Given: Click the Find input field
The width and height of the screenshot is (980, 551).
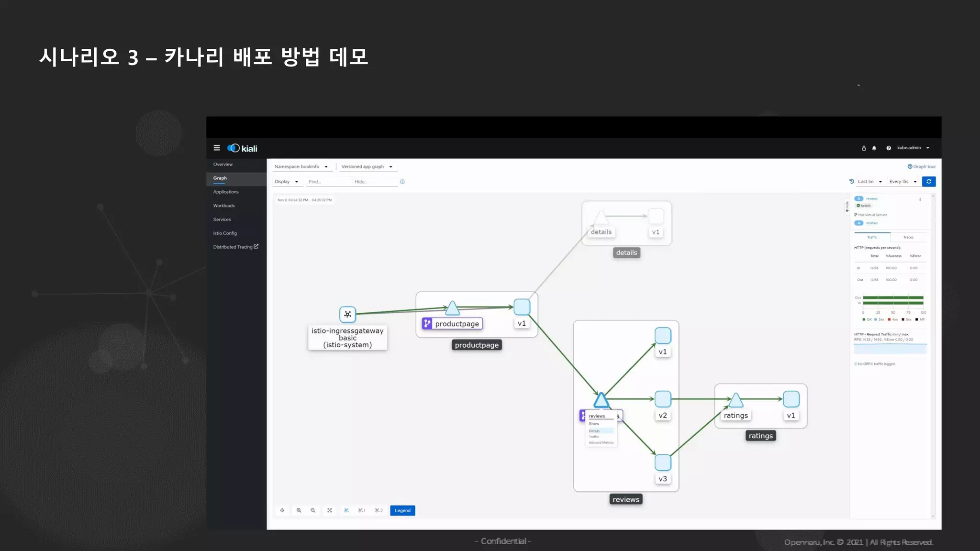Looking at the screenshot, I should point(328,182).
